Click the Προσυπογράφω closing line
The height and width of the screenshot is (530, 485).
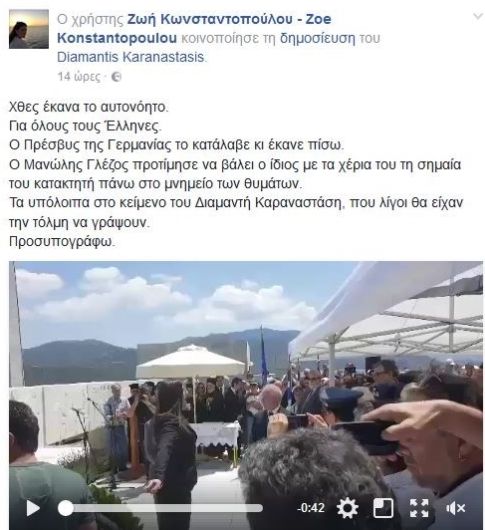click(62, 242)
